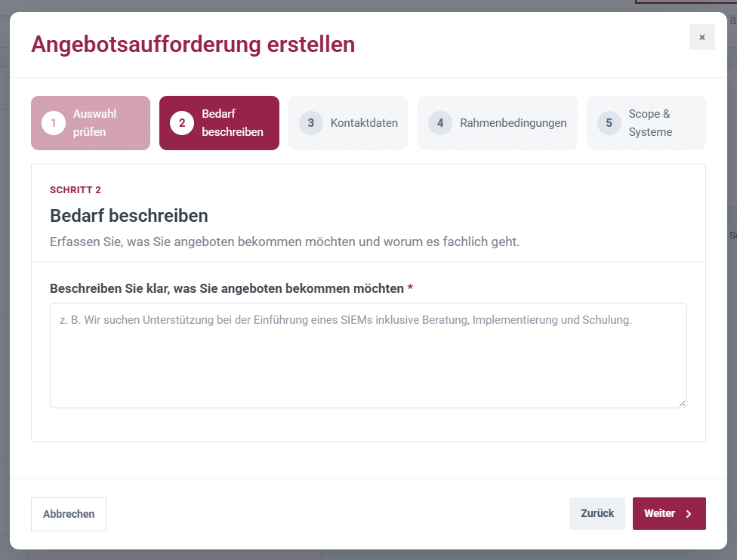Go back with the Zurück button
The image size is (737, 560).
click(x=597, y=513)
